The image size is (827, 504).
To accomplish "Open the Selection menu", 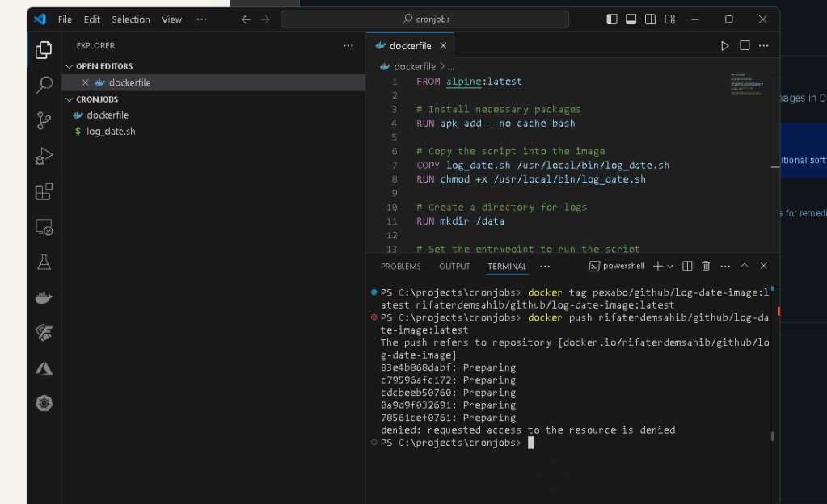I will [x=131, y=19].
